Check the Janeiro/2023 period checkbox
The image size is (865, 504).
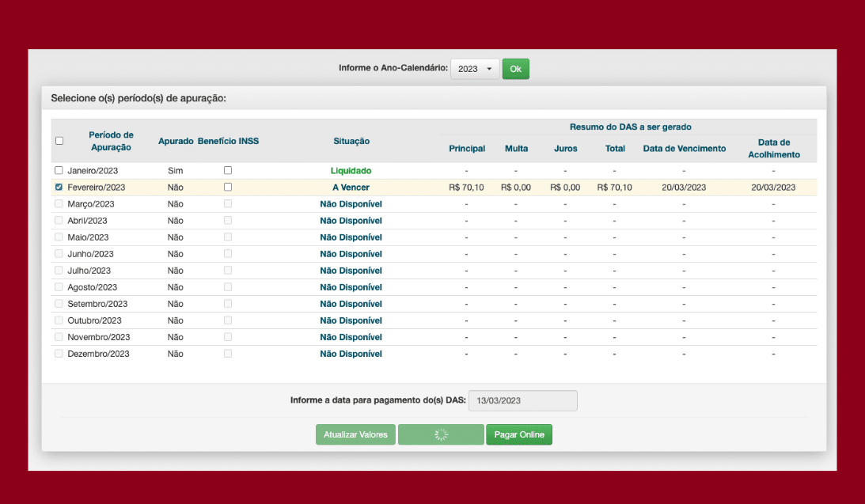(59, 170)
